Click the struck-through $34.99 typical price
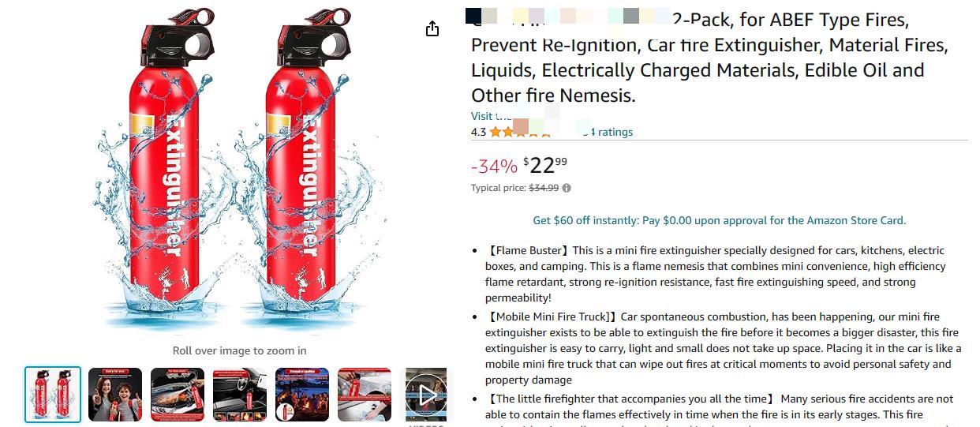980x427 pixels. [x=544, y=188]
